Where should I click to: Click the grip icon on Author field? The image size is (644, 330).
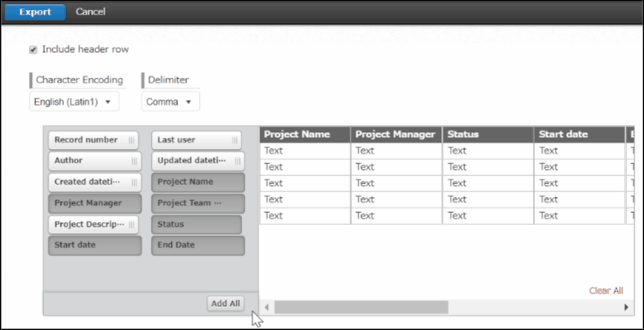[133, 161]
